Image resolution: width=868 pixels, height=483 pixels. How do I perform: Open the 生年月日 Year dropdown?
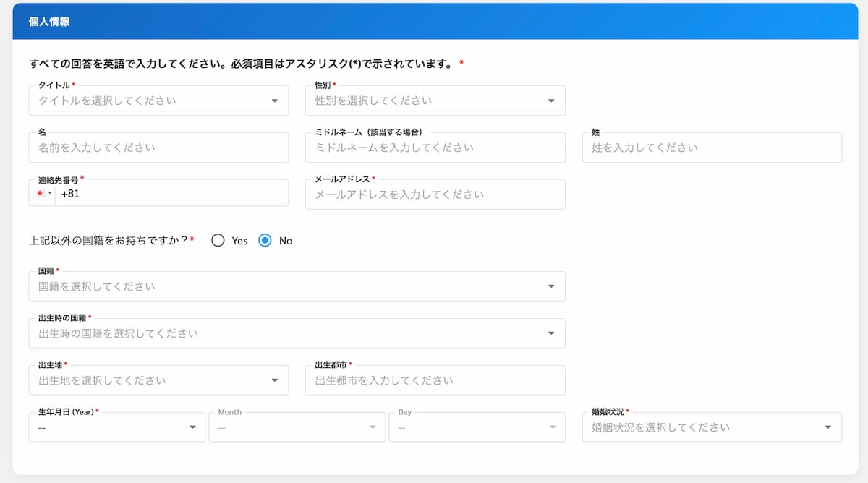[x=117, y=427]
